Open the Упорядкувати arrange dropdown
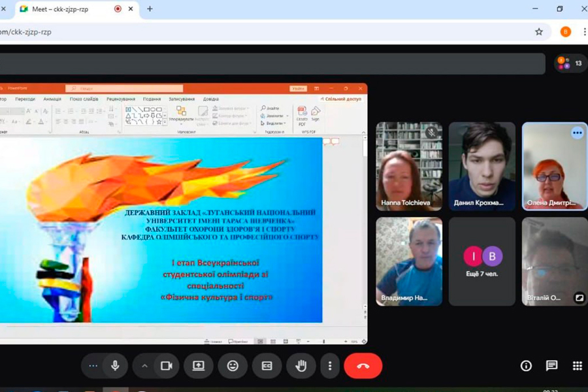This screenshot has width=588, height=392. 181,114
